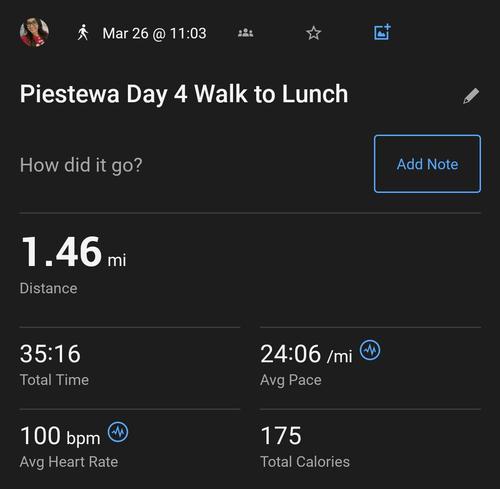Open the privacy audience group icon
Viewport: 500px width, 489px height.
tap(246, 33)
